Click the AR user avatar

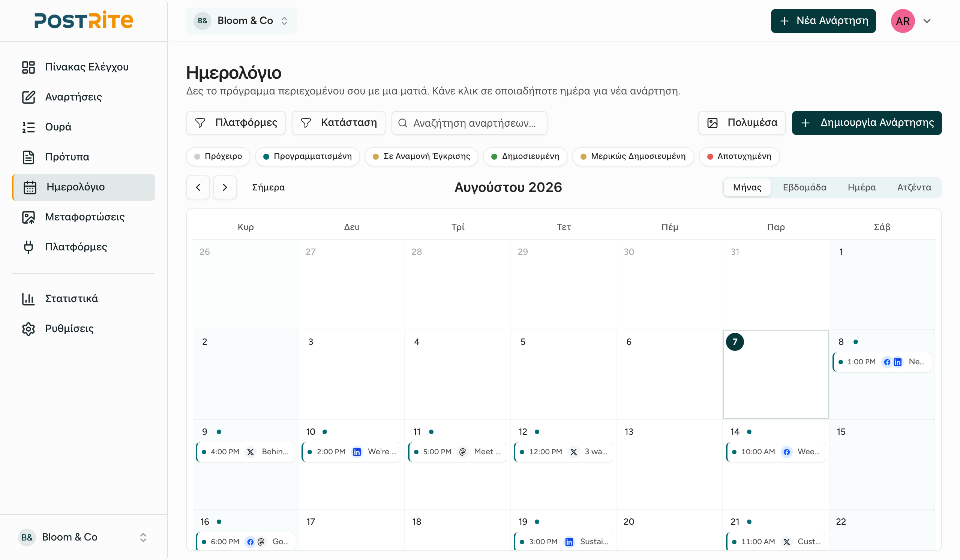point(903,21)
